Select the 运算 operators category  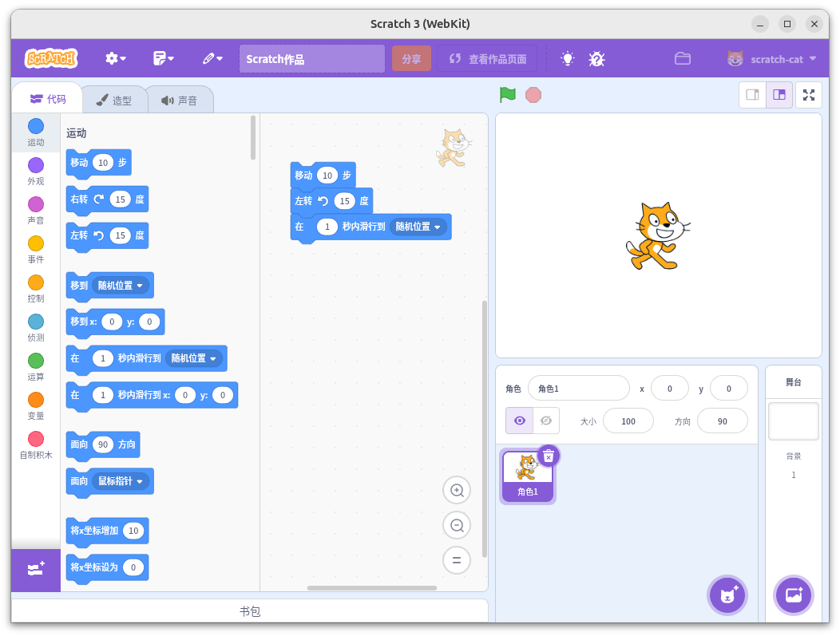point(36,367)
